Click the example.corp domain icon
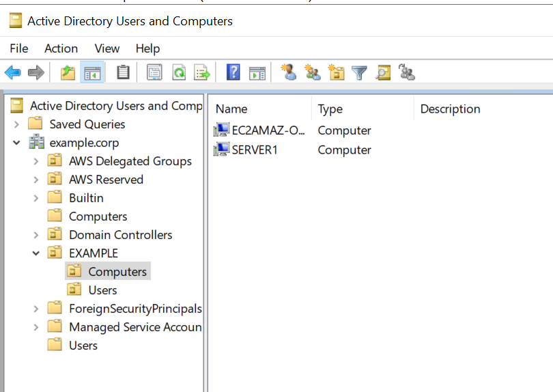Screen dimensions: 553x392 click(x=36, y=142)
